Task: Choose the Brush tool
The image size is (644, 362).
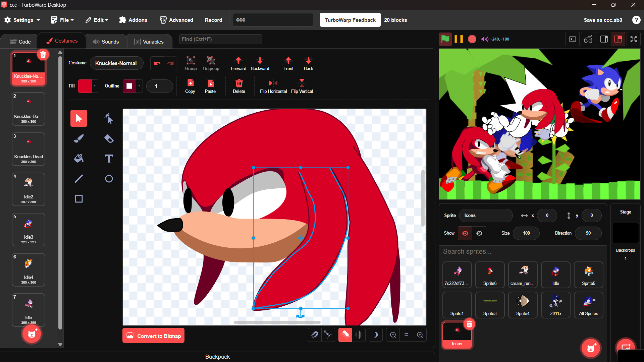Action: 79,138
